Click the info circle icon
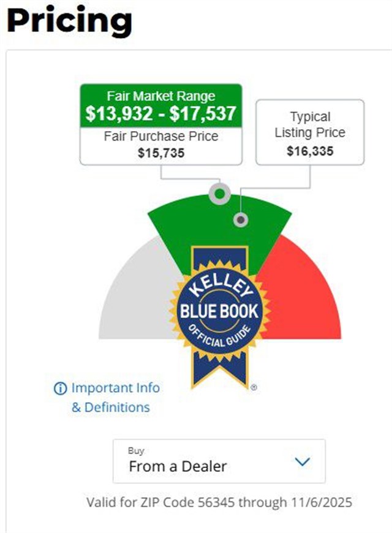The width and height of the screenshot is (392, 533). click(60, 388)
